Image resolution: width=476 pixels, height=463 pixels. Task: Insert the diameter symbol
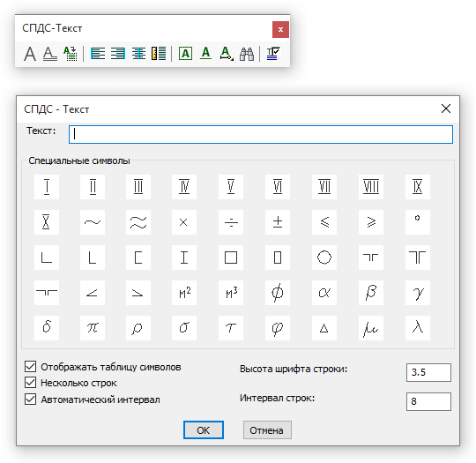click(x=278, y=293)
